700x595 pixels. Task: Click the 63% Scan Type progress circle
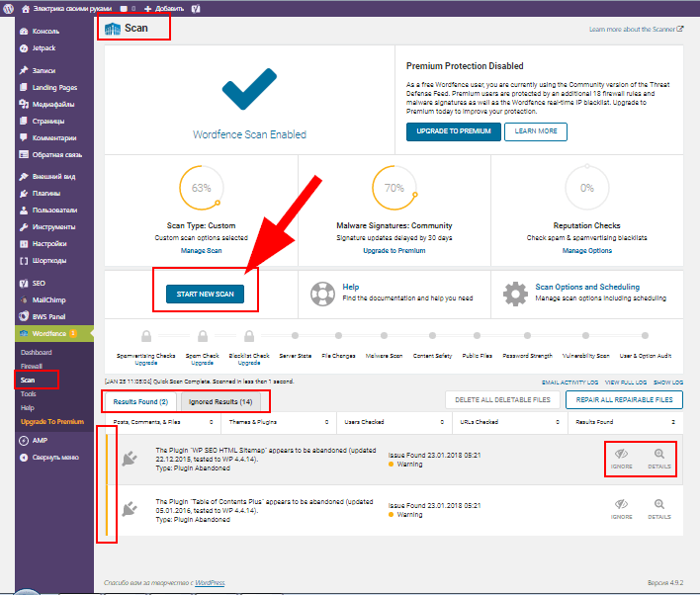[x=201, y=188]
